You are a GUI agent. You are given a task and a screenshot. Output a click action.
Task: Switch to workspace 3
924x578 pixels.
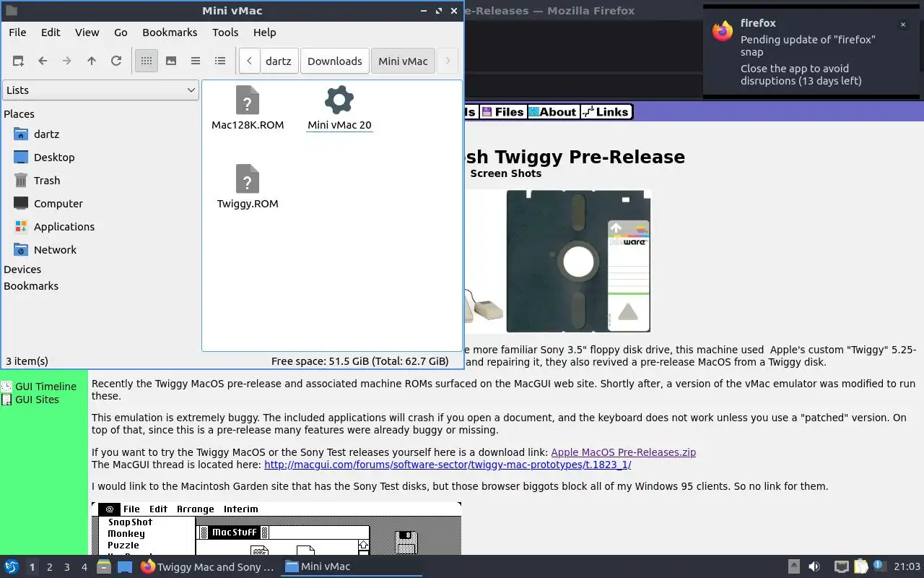(x=66, y=567)
